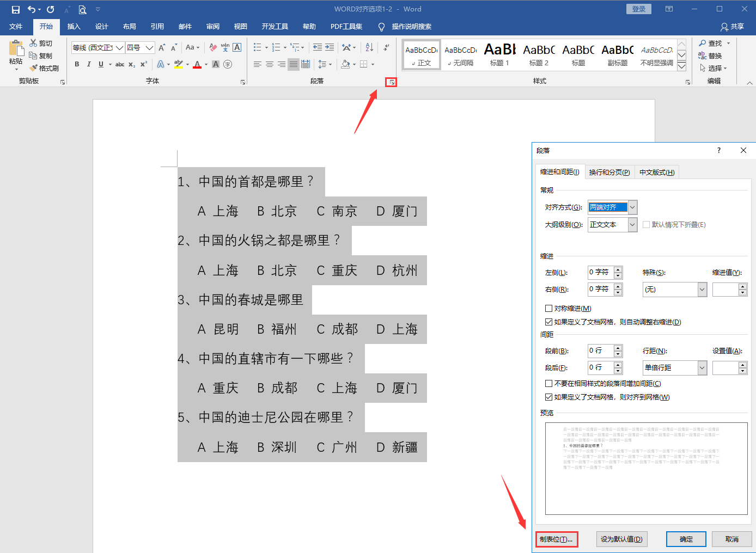Click the Cut (剪切) scissors icon
The image size is (756, 553).
click(34, 43)
